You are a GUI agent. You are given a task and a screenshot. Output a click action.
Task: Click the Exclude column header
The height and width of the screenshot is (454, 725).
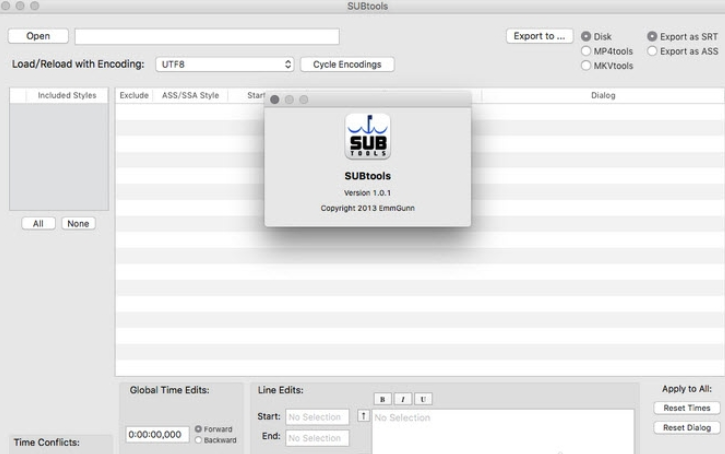click(134, 95)
